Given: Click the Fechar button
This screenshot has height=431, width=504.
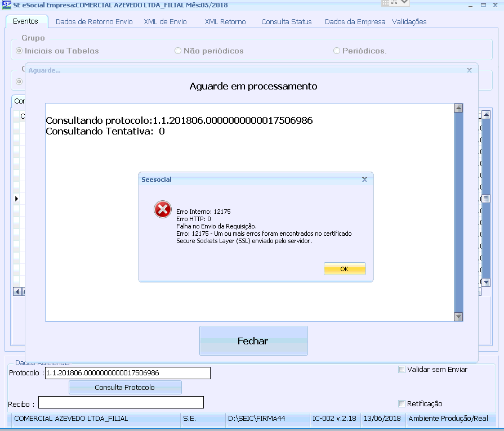Looking at the screenshot, I should click(x=253, y=341).
